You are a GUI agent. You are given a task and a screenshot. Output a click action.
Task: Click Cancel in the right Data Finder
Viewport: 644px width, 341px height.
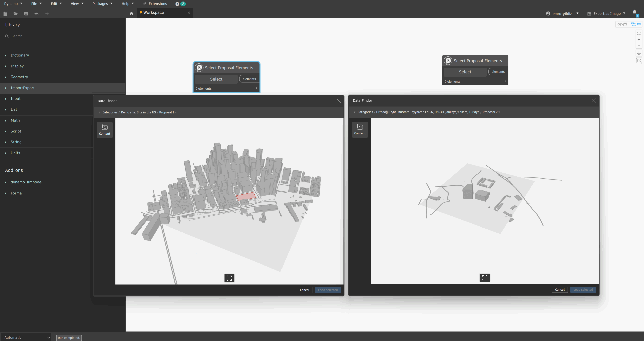(x=559, y=290)
